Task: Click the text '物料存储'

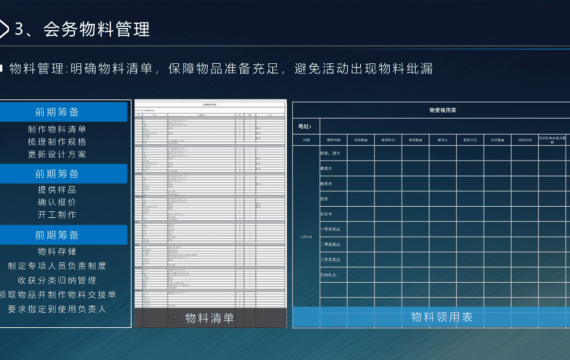Action: pyautogui.click(x=57, y=251)
